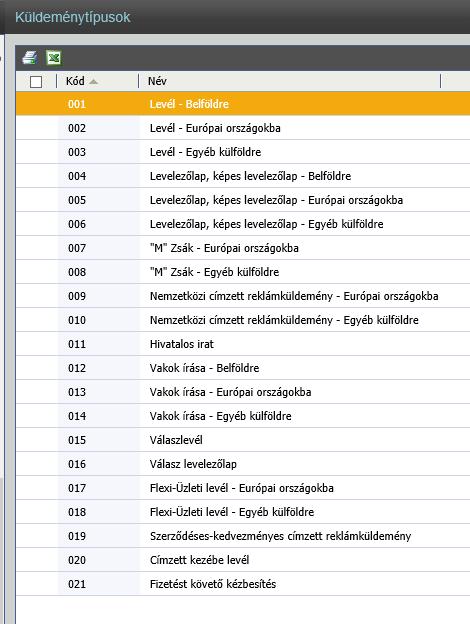This screenshot has width=470, height=624.
Task: Click code cell 011
Action: click(x=98, y=344)
